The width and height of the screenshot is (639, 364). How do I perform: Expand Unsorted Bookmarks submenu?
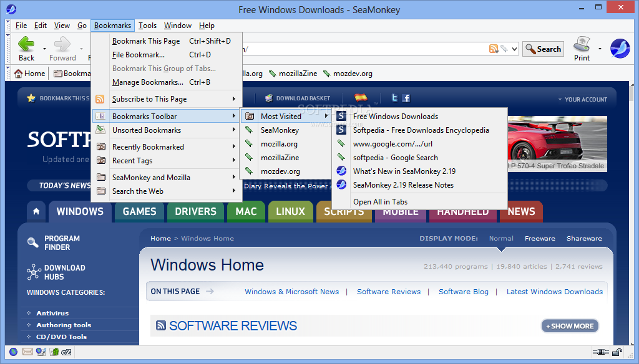click(x=167, y=130)
